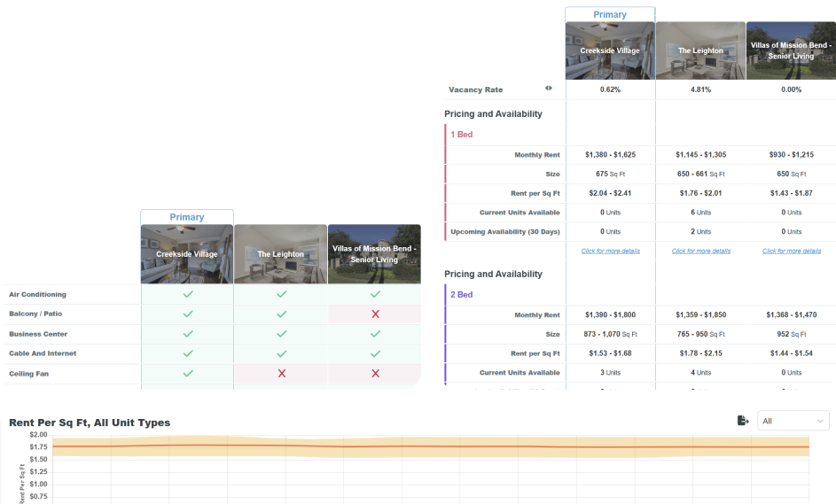The height and width of the screenshot is (504, 836).
Task: Select the Primary tab above the amenities table
Action: (x=187, y=217)
